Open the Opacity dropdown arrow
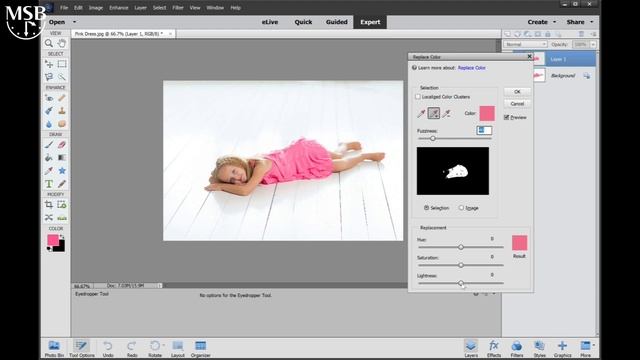Viewport: 640px width, 360px height. click(593, 44)
